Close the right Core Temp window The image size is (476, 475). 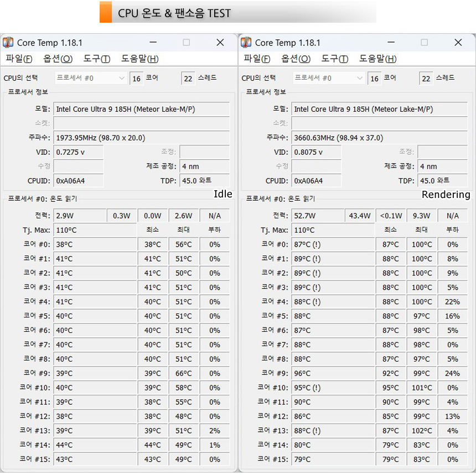tap(458, 43)
